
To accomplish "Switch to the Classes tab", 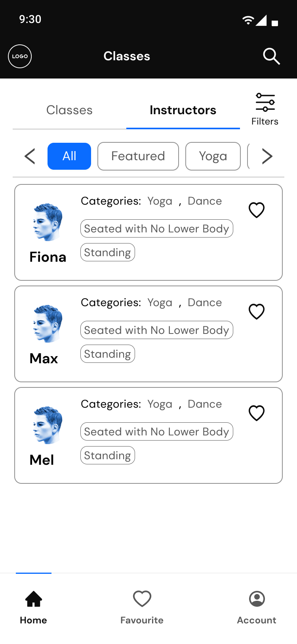I will 69,110.
